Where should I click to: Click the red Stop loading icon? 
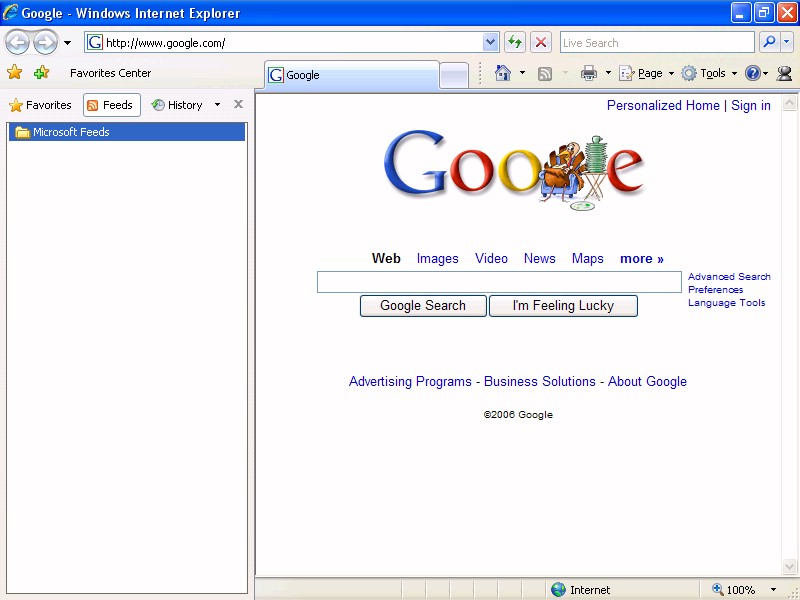point(541,43)
